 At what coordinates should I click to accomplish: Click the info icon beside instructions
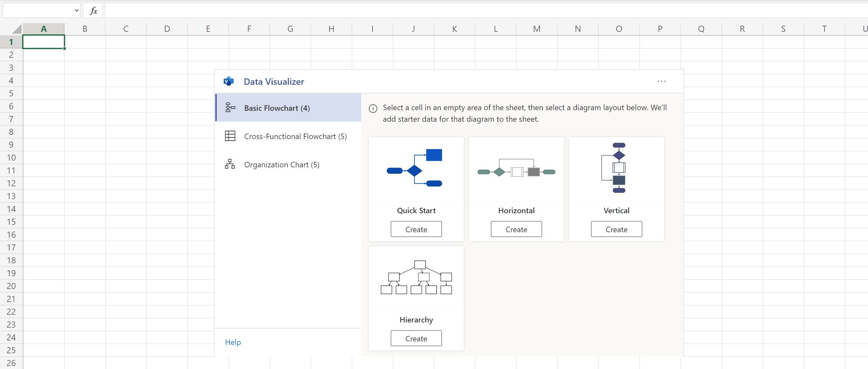click(373, 109)
